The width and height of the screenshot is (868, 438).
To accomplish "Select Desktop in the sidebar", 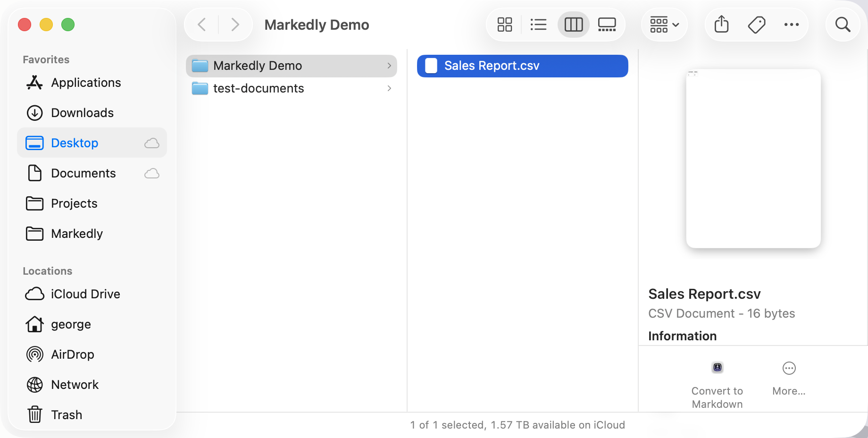I will [x=92, y=143].
